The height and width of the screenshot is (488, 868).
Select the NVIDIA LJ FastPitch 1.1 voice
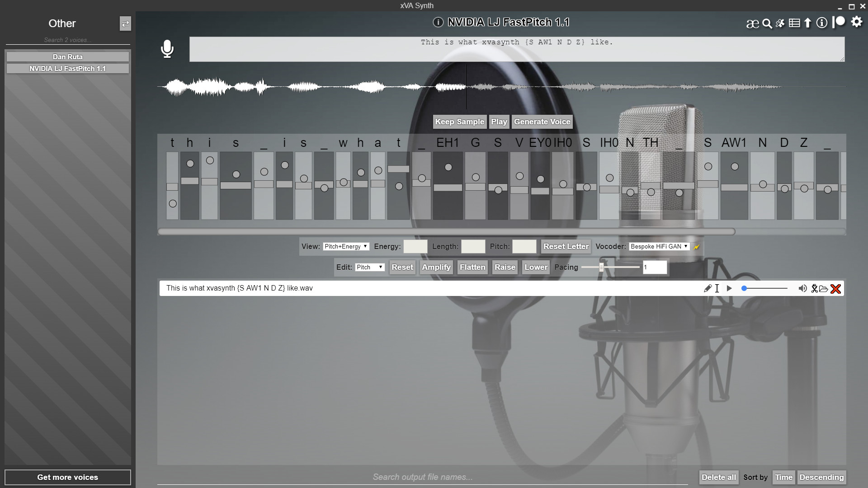tap(67, 69)
